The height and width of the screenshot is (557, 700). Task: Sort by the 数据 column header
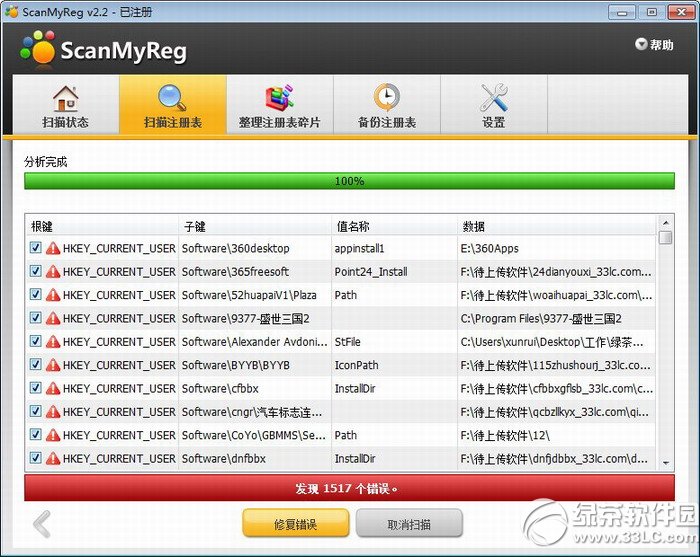coord(557,226)
